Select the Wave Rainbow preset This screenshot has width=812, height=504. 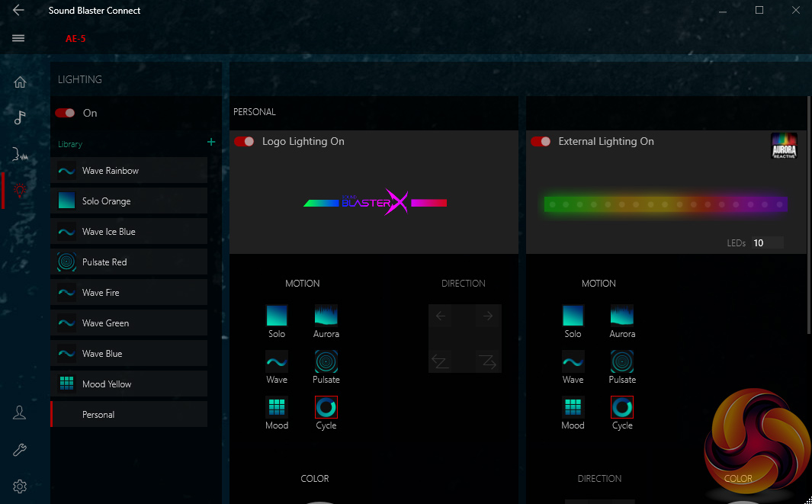(x=129, y=171)
